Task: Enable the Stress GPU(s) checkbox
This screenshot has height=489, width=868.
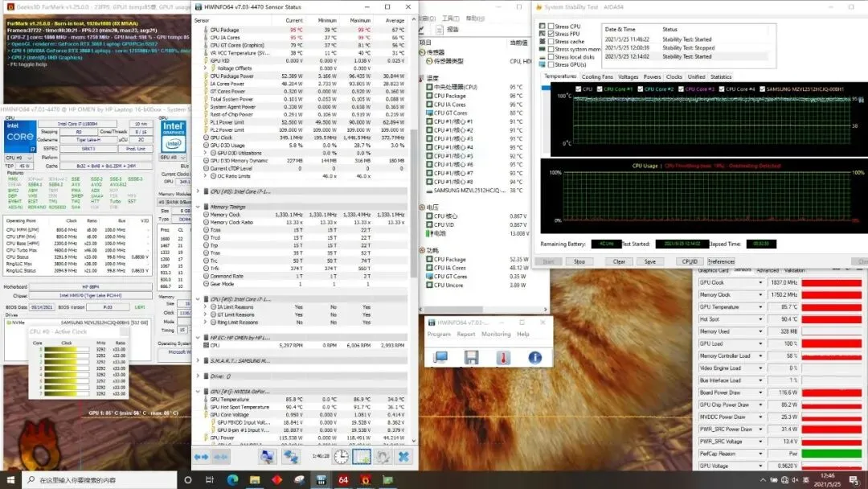Action: [x=551, y=64]
